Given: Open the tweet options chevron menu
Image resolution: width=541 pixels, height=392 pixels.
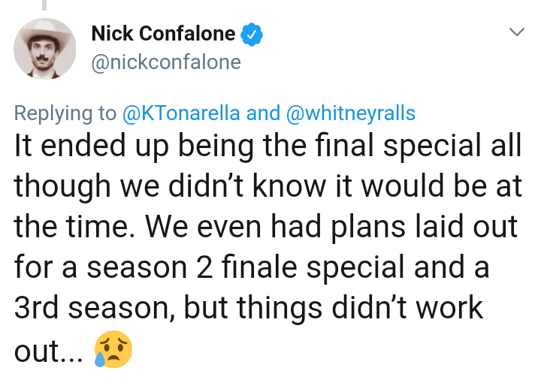Looking at the screenshot, I should coord(516,32).
